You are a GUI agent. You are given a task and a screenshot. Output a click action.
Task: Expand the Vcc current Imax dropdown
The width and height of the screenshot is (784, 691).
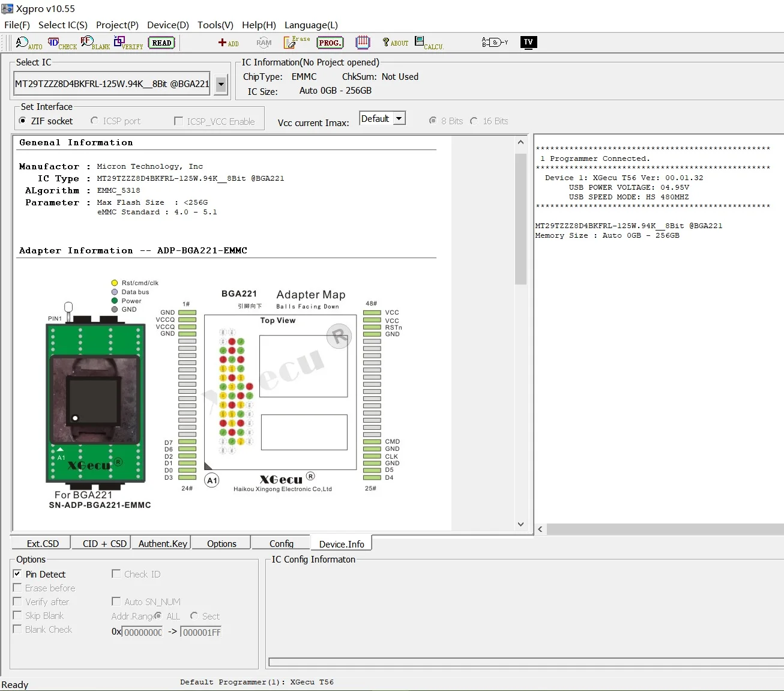tap(399, 119)
